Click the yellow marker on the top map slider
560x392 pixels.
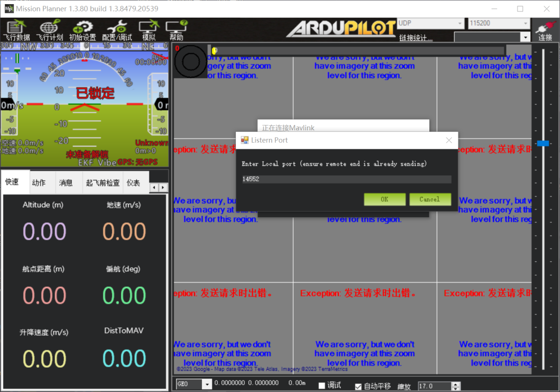pyautogui.click(x=214, y=51)
